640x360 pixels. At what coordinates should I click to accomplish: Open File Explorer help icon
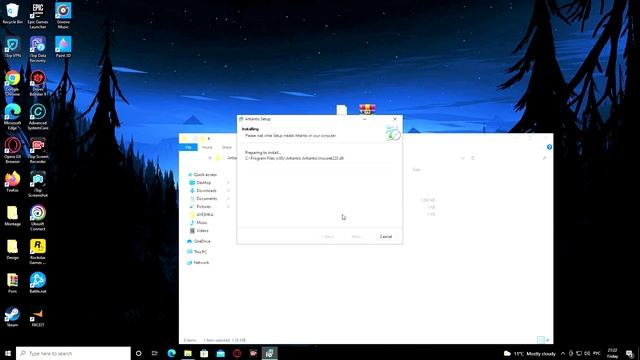[549, 147]
